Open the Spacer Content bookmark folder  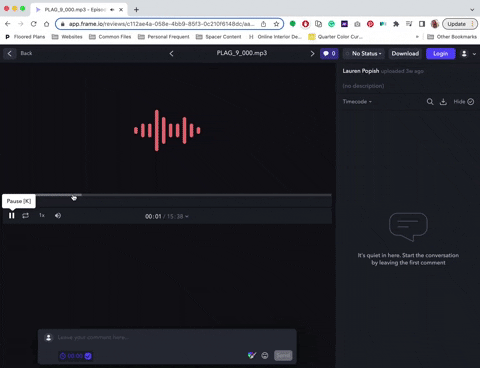click(x=219, y=37)
